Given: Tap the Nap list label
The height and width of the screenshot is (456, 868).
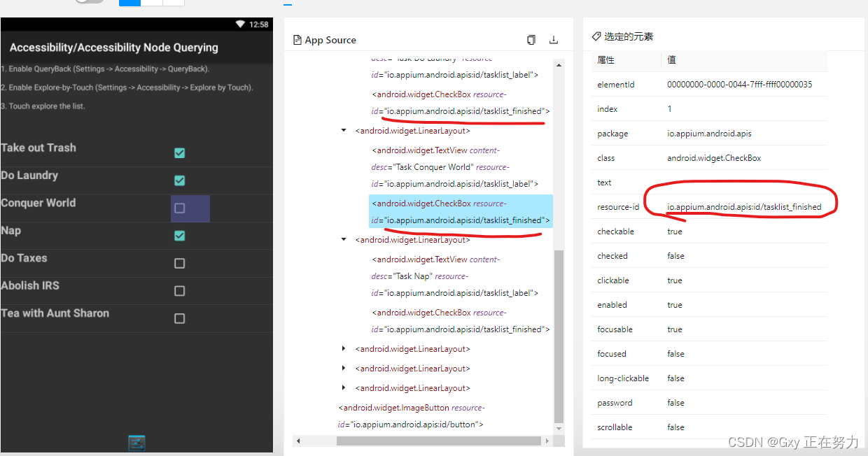Looking at the screenshot, I should [11, 231].
